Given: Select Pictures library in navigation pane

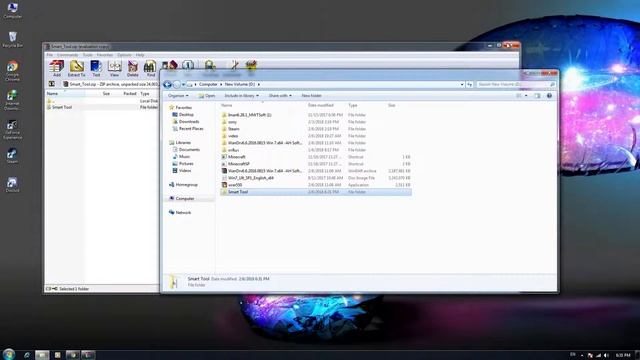Looking at the screenshot, I should (183, 163).
